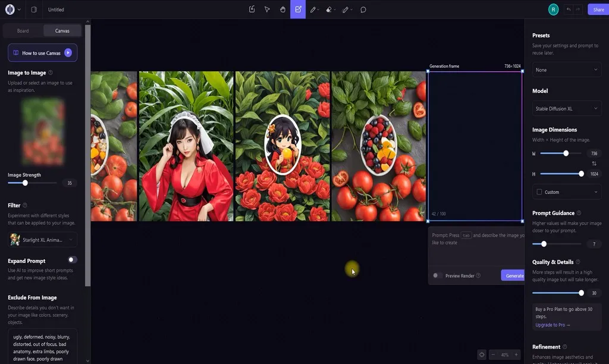Switch to the Board tab
This screenshot has width=609, height=364.
(x=23, y=30)
